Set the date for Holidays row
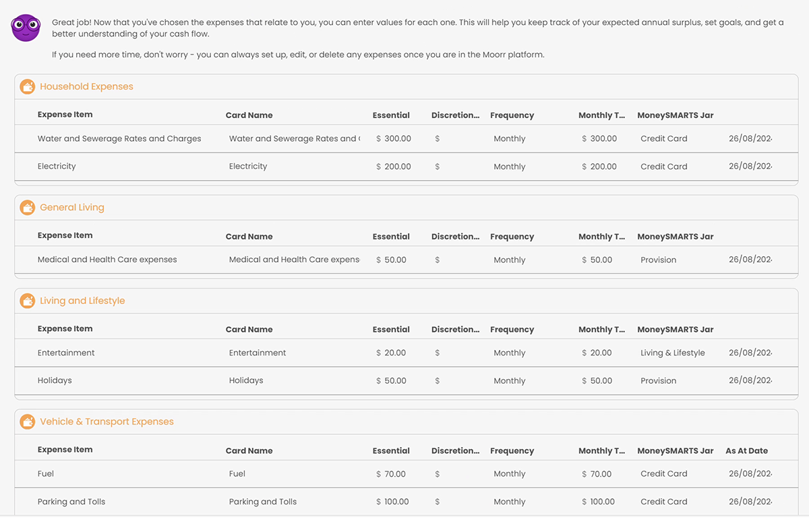Image resolution: width=809 pixels, height=532 pixels. click(x=750, y=380)
